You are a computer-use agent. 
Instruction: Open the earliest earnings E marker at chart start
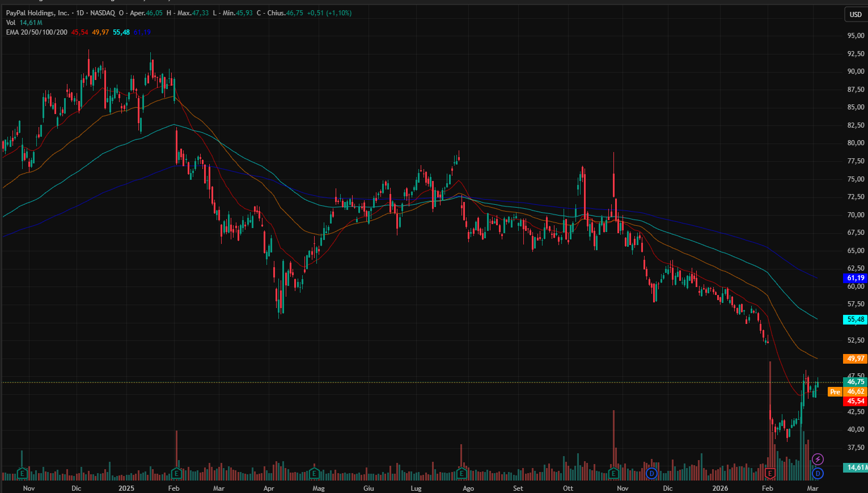pyautogui.click(x=22, y=473)
